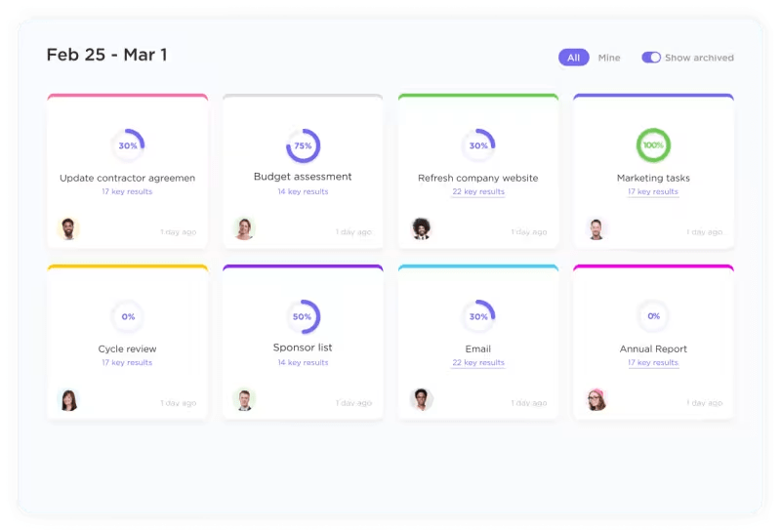Click owner avatar on Refresh company website card
The image size is (781, 532).
pos(422,229)
